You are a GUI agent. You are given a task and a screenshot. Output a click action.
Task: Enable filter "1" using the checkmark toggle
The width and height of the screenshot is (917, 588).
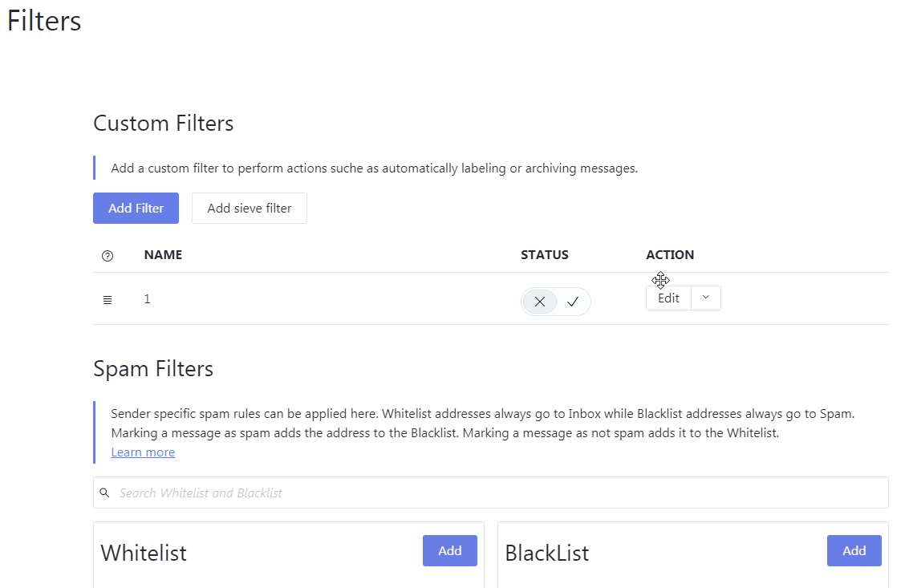click(572, 302)
